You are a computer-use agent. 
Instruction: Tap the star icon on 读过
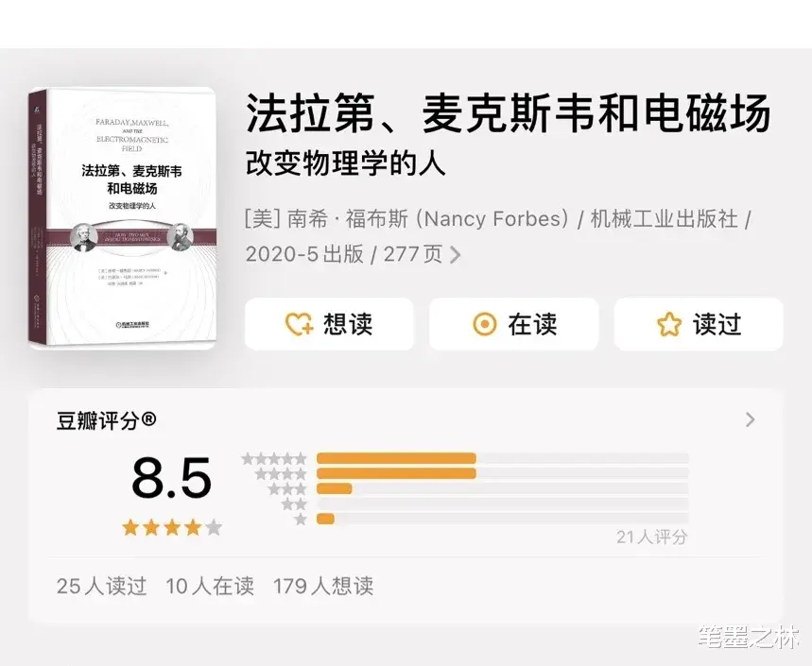tap(669, 324)
